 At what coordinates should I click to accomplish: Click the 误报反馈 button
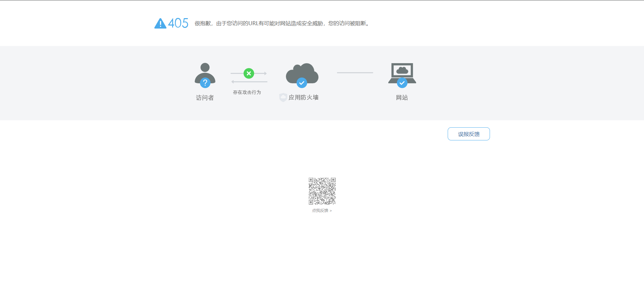[x=468, y=134]
